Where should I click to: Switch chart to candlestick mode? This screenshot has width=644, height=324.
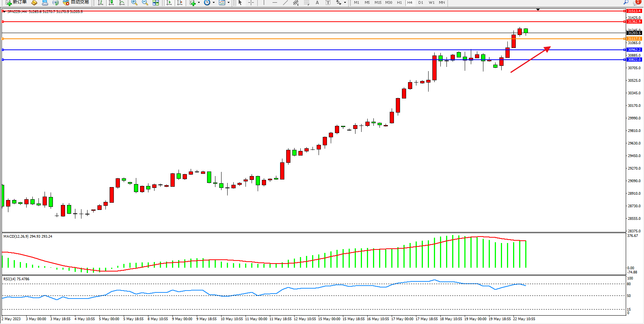[111, 3]
